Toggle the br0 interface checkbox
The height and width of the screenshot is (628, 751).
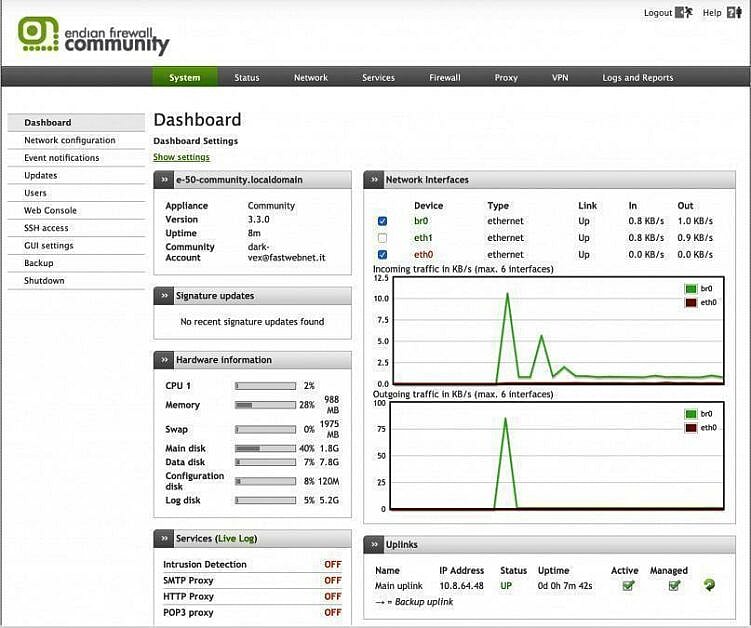pos(382,221)
